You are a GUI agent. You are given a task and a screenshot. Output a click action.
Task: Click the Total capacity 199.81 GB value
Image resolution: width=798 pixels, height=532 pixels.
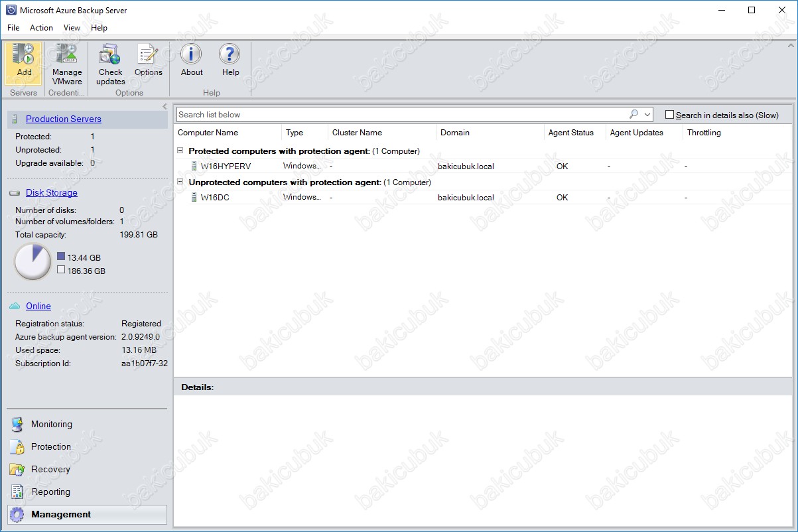coord(139,235)
